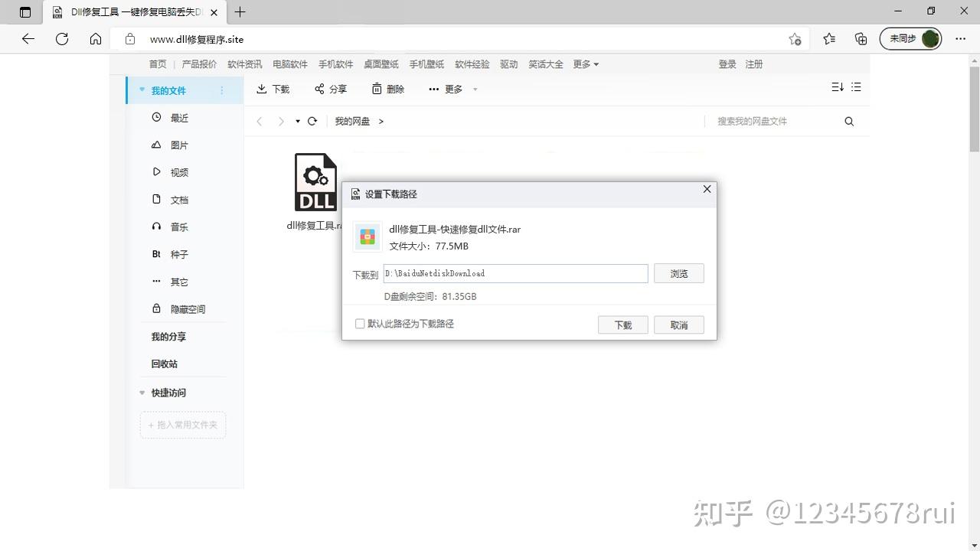980x551 pixels.
Task: Open 手机壁纸 in the site navigation
Action: pyautogui.click(x=426, y=64)
